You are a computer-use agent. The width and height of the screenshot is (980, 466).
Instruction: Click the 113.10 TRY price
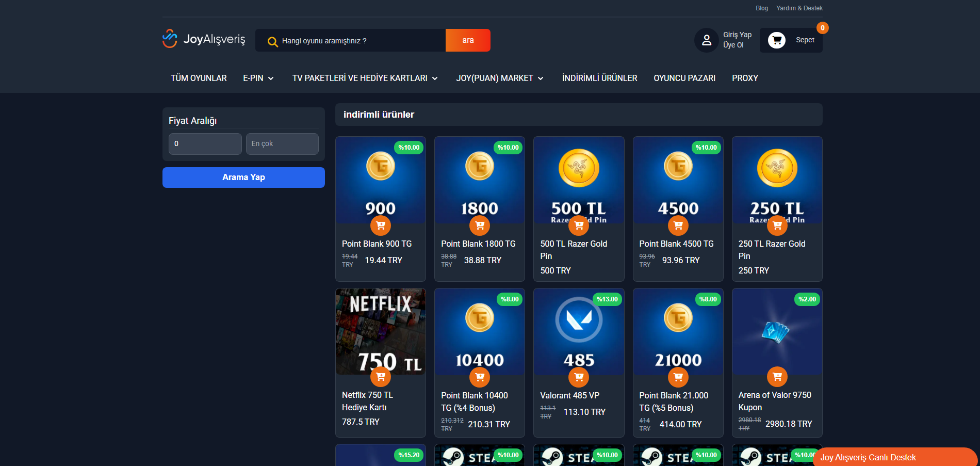[x=584, y=412]
